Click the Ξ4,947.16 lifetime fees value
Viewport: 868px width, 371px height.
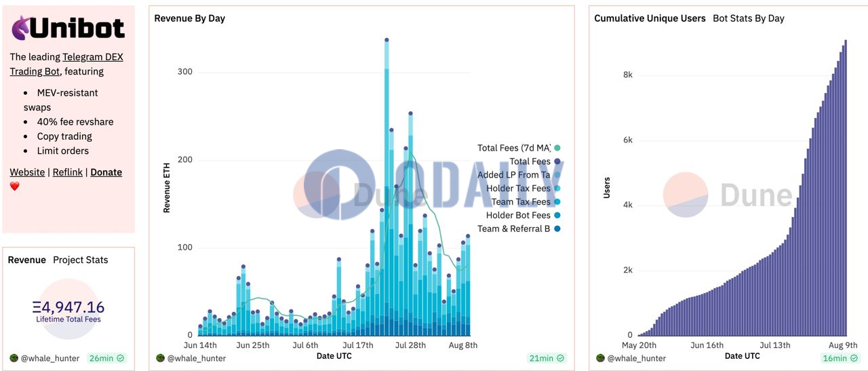(68, 307)
